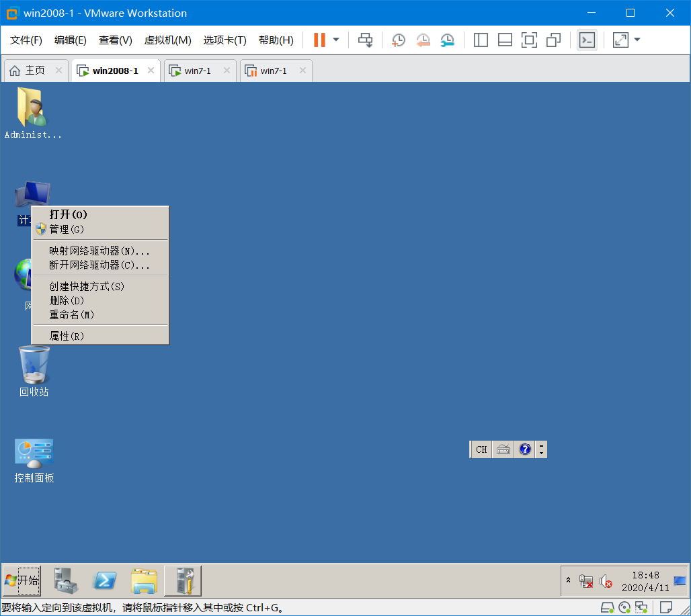Select 断开网络驱动器(C)... menu entry
Screen dimensions: 691x616
(x=100, y=265)
